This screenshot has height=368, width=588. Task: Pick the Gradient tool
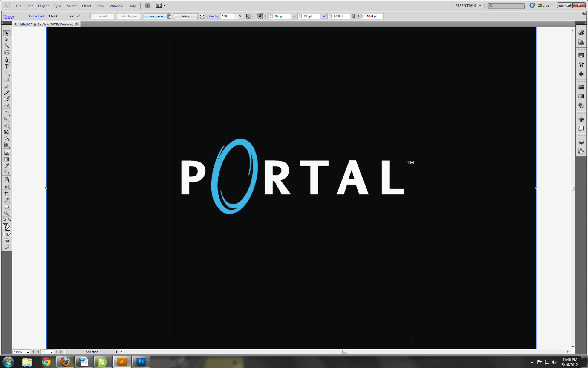tap(7, 159)
